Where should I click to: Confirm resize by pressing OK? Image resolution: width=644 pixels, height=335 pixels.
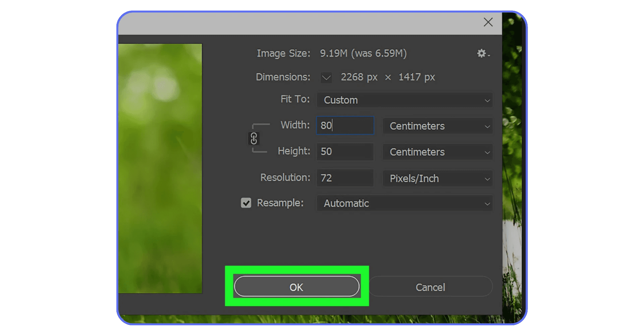click(x=296, y=287)
